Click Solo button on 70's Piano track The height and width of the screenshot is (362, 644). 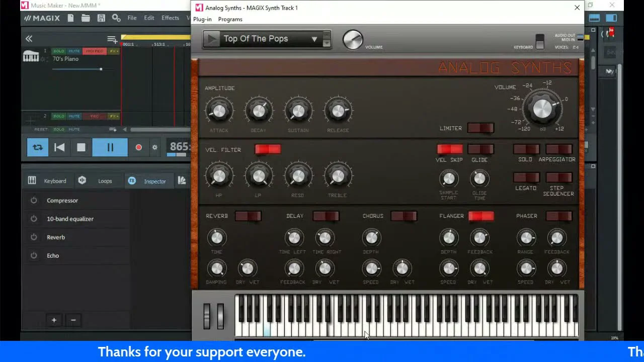[59, 51]
